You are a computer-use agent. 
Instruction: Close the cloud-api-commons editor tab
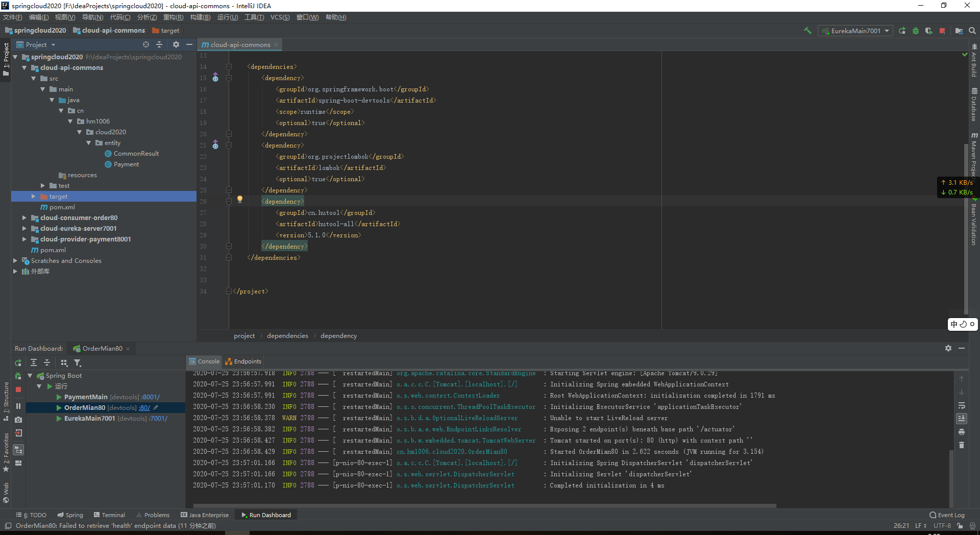(276, 45)
